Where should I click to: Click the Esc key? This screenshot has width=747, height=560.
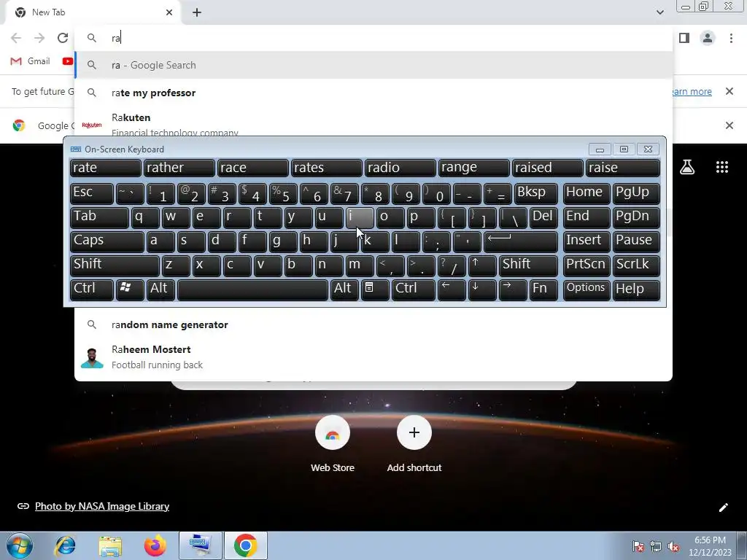pyautogui.click(x=91, y=193)
